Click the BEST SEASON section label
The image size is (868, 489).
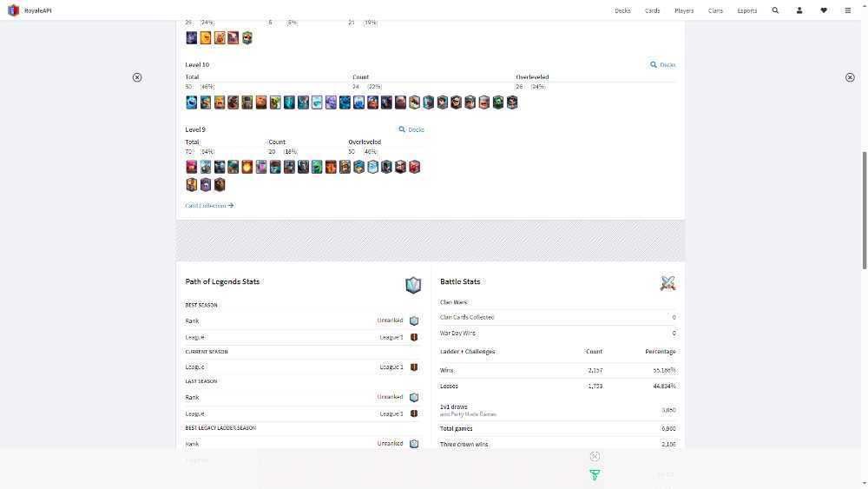[x=201, y=305]
